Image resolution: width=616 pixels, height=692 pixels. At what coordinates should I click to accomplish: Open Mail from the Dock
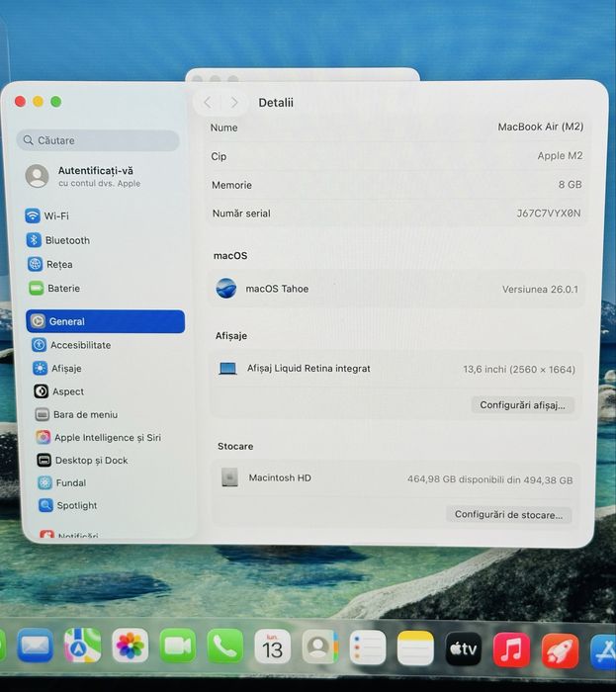click(36, 647)
